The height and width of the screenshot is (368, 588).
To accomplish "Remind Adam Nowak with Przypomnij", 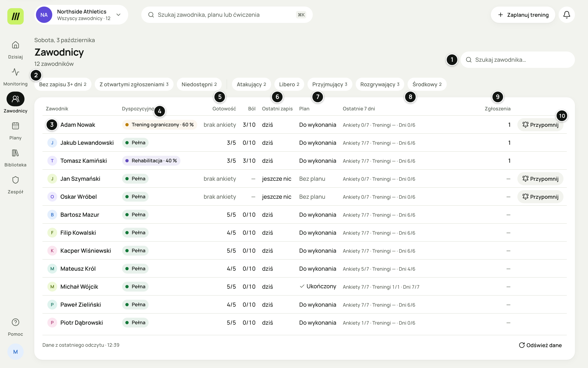I will [540, 125].
